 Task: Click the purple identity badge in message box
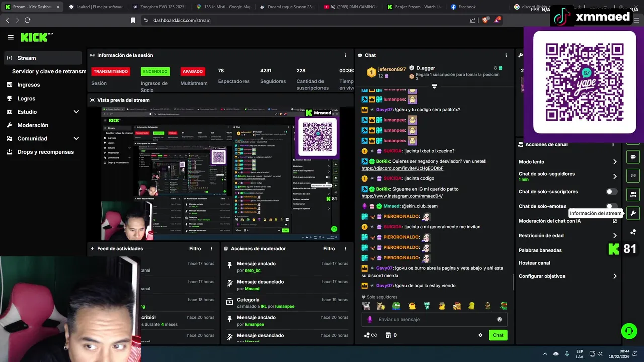tap(370, 319)
